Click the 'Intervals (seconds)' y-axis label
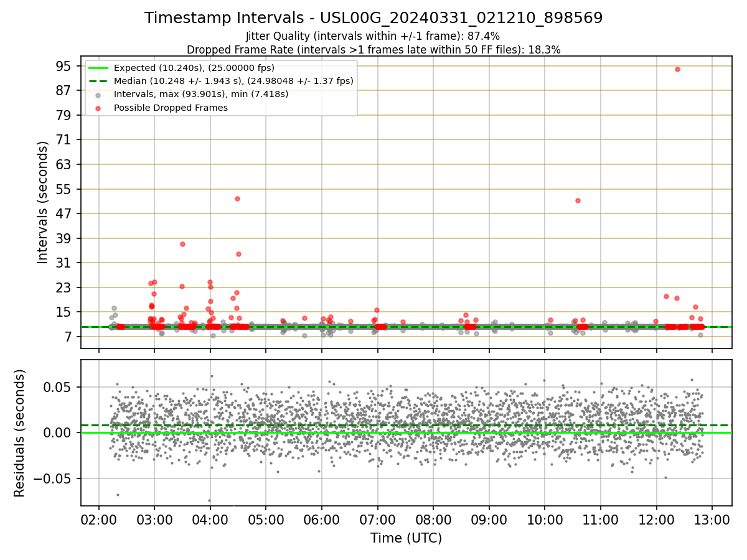Screen dimensions: 747x560 pos(42,202)
